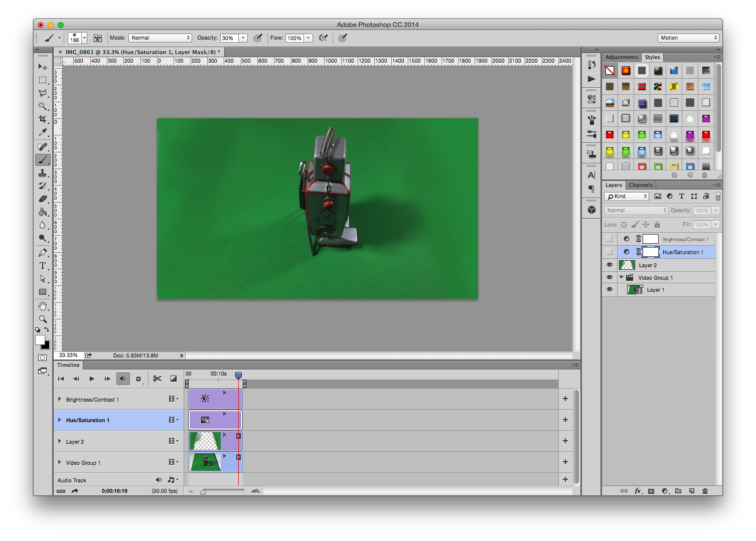Pick the Paint Bucket tool
The image size is (756, 541).
43,212
